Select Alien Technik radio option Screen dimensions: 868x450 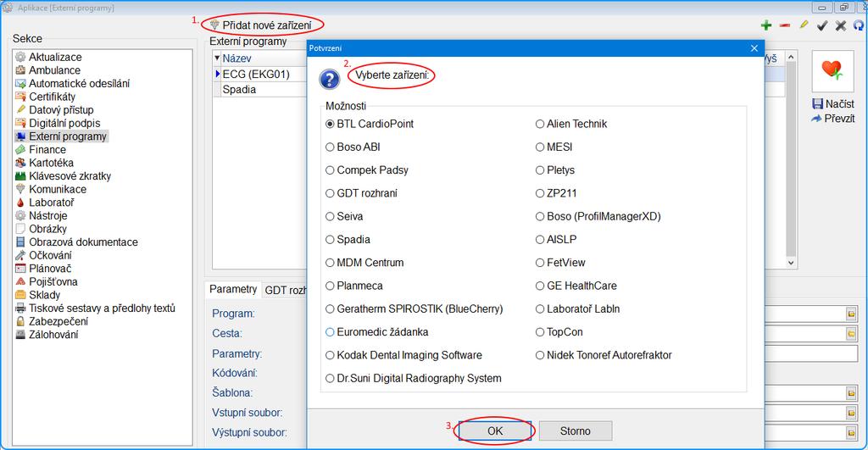[571, 124]
